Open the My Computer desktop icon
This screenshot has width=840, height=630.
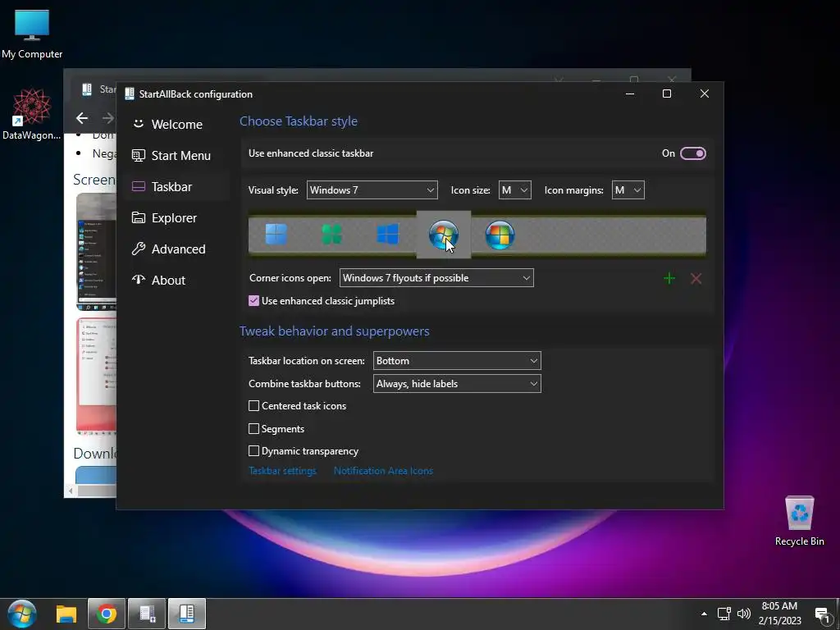32,33
